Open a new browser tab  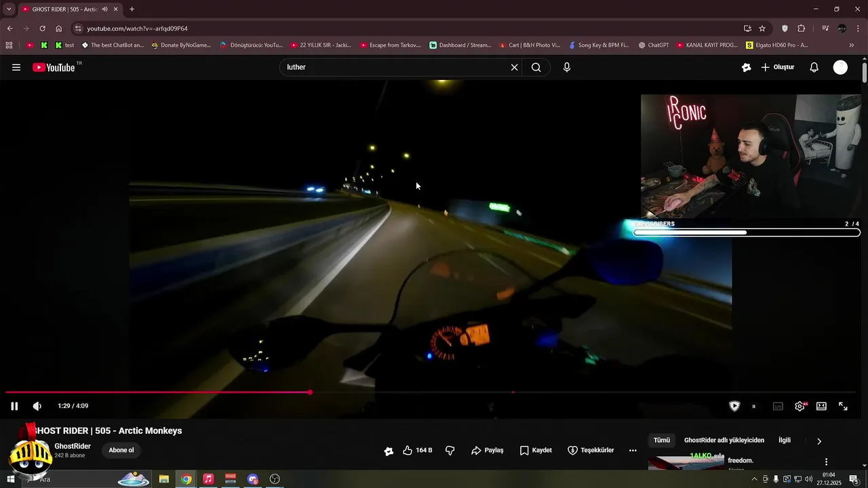[132, 9]
